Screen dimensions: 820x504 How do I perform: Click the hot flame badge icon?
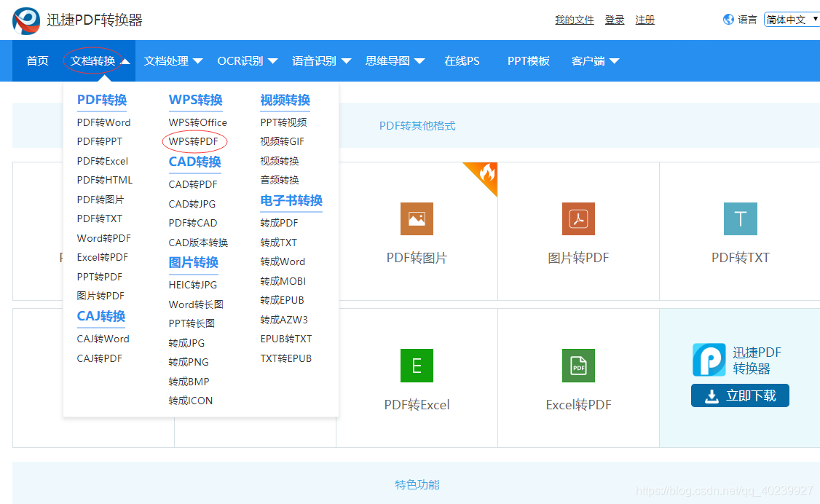(487, 173)
